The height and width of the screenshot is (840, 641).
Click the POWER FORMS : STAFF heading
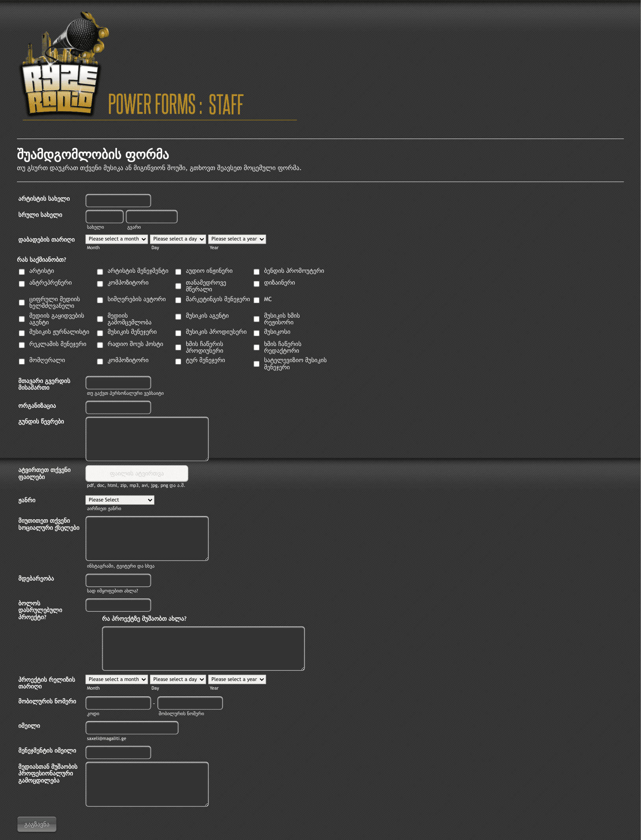(176, 104)
